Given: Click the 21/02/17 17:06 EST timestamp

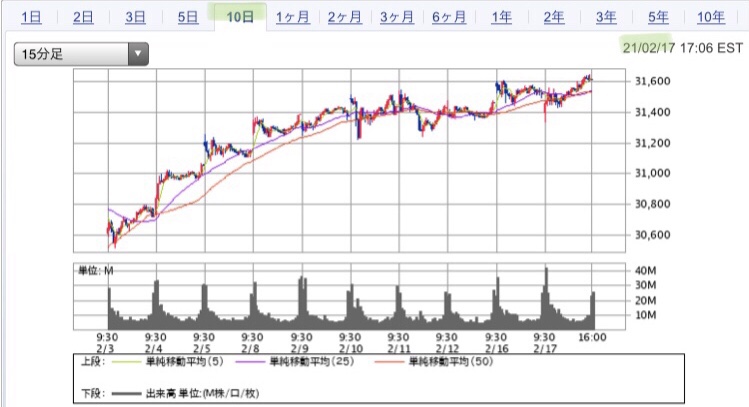Looking at the screenshot, I should coord(683,48).
